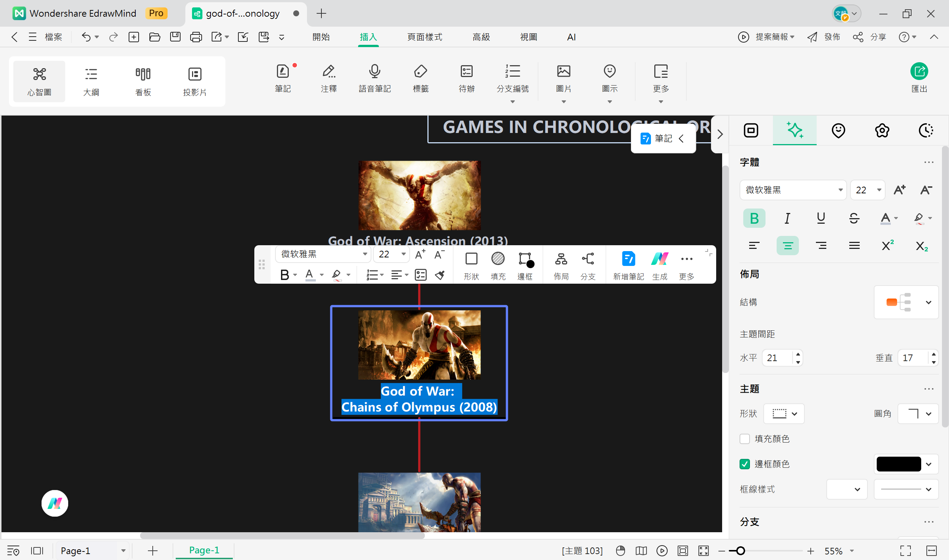
Task: Expand the structure layout dropdown
Action: tap(928, 302)
